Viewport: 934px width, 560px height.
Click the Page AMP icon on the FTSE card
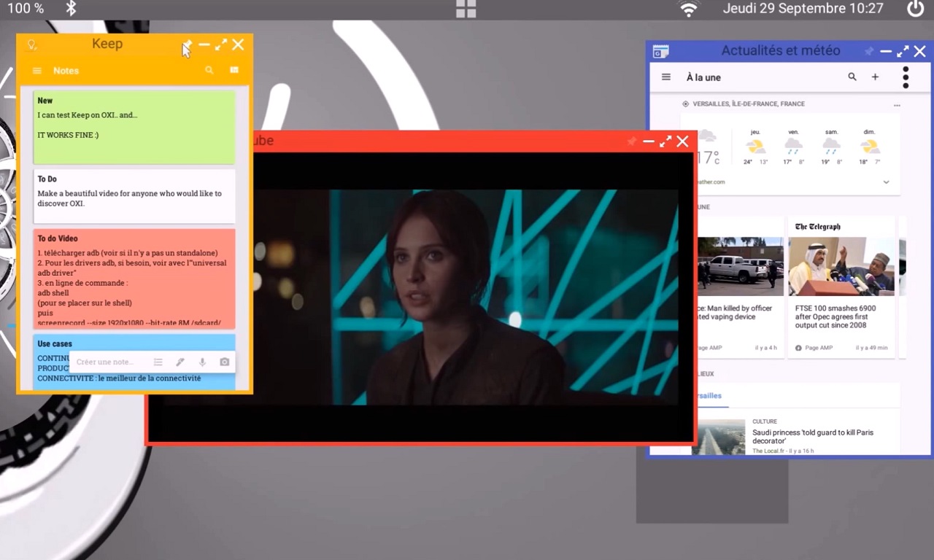point(798,348)
